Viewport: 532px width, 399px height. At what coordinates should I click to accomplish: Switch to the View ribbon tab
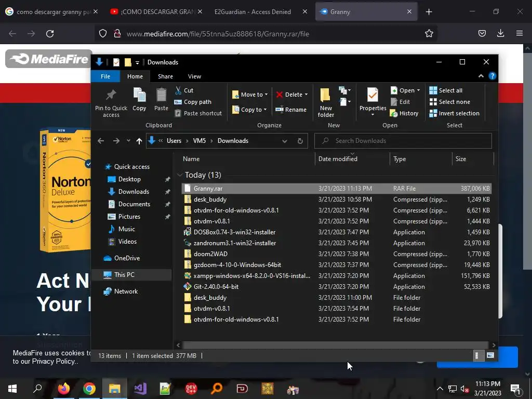(x=194, y=76)
